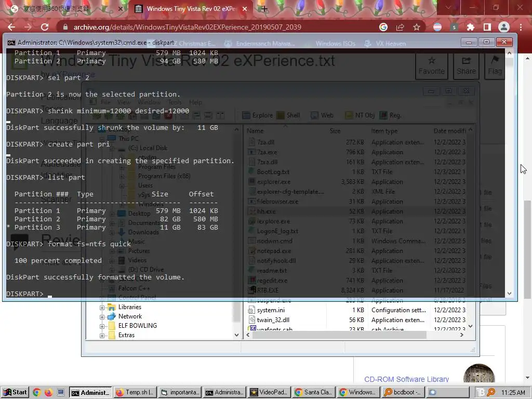The image size is (532, 399).
Task: Open a new browser tab
Action: [x=264, y=9]
